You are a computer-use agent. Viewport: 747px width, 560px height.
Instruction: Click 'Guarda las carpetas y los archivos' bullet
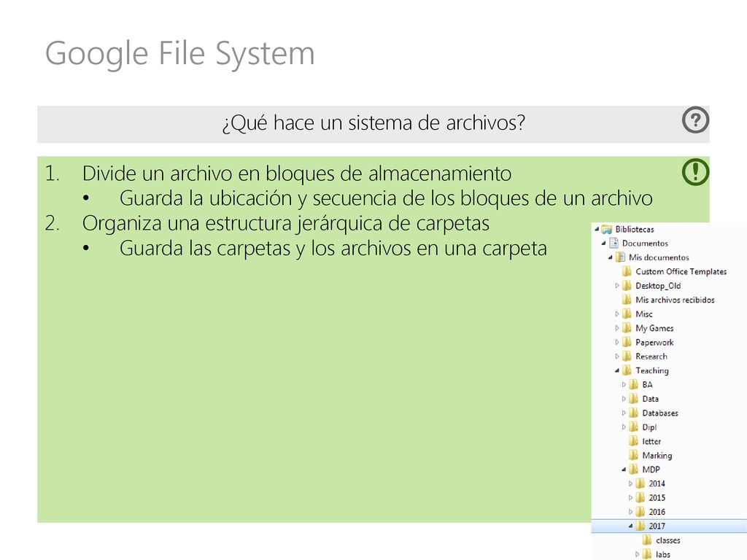(x=333, y=249)
